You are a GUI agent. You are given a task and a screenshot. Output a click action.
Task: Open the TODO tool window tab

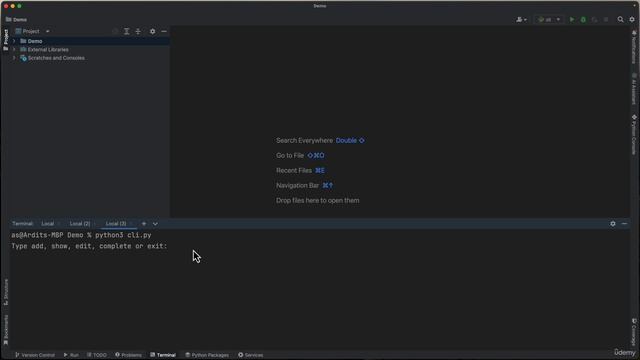(x=97, y=355)
